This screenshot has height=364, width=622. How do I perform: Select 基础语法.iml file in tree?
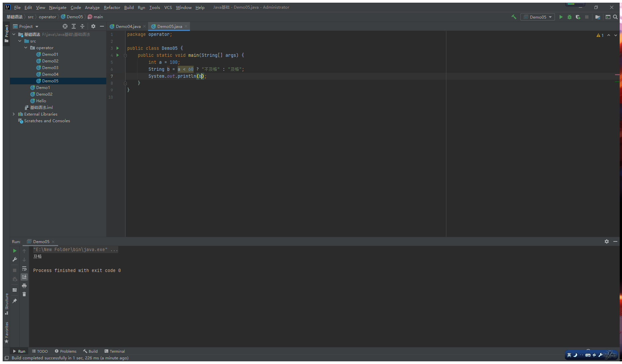42,107
